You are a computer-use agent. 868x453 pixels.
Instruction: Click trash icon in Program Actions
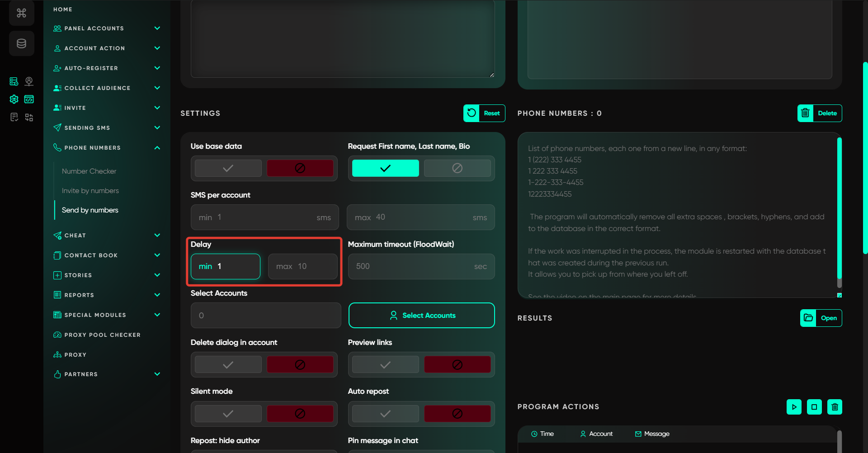(x=835, y=407)
